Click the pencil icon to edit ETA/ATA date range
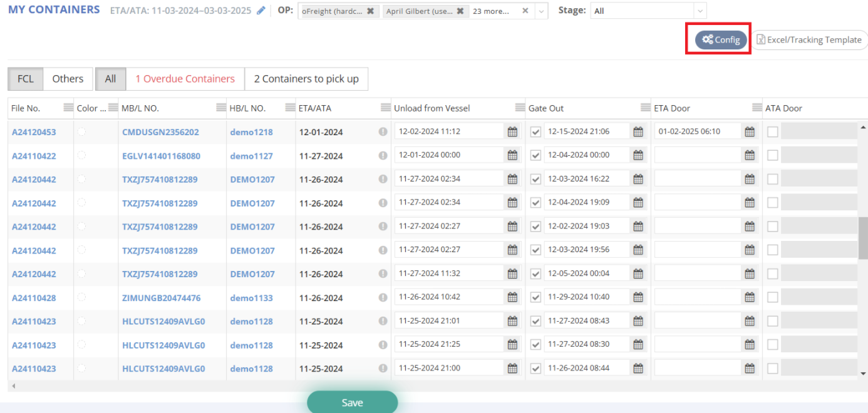This screenshot has height=413, width=868. point(261,11)
